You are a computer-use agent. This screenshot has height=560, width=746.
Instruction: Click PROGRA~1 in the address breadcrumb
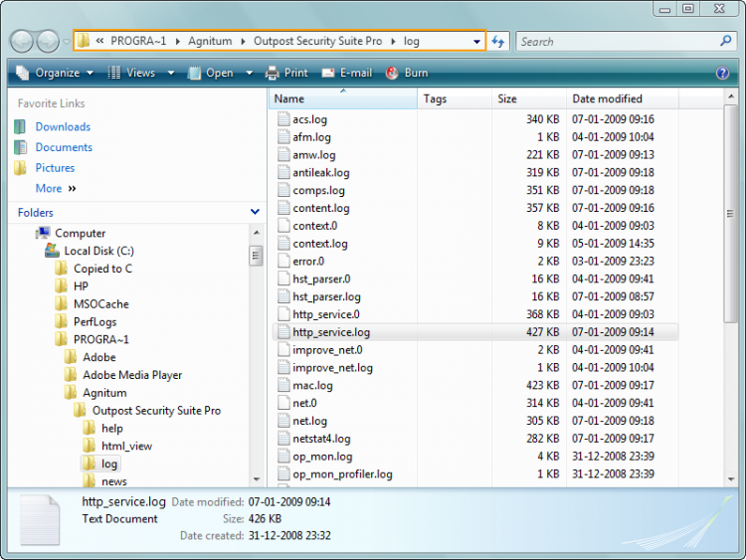coord(138,41)
